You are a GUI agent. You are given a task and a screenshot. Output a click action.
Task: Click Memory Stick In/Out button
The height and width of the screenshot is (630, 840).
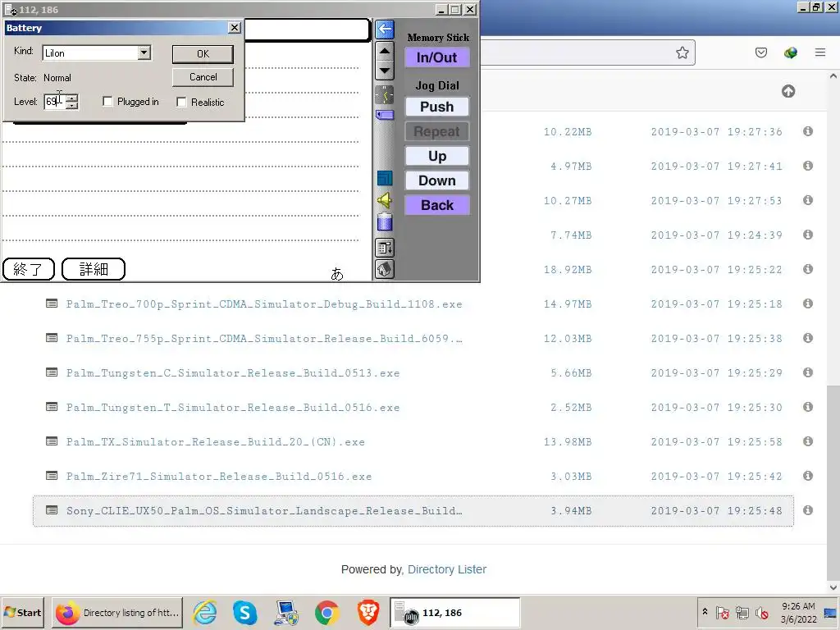pyautogui.click(x=436, y=57)
